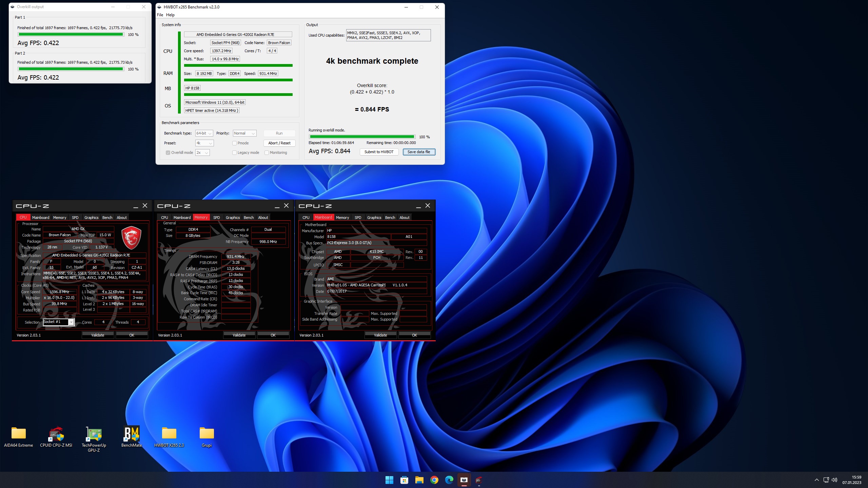This screenshot has width=868, height=488.
Task: Launch BenchMate desktop shortcut
Action: pyautogui.click(x=131, y=437)
